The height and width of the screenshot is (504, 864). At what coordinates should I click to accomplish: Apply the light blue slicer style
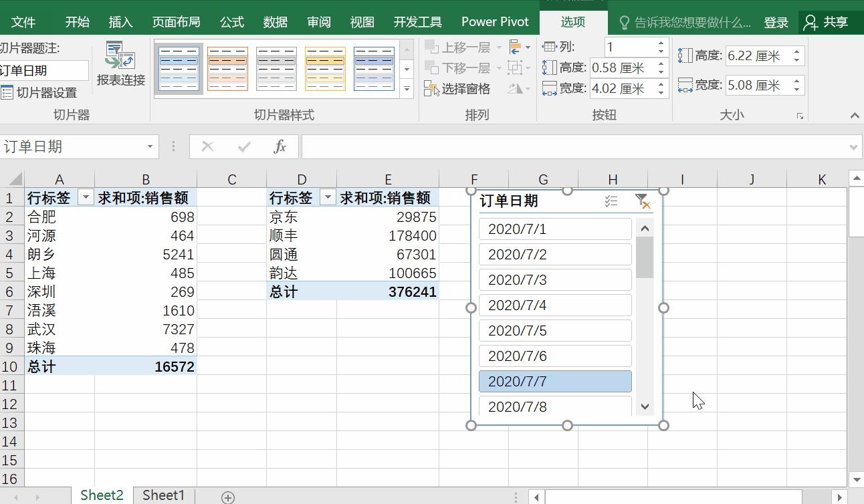pyautogui.click(x=179, y=69)
